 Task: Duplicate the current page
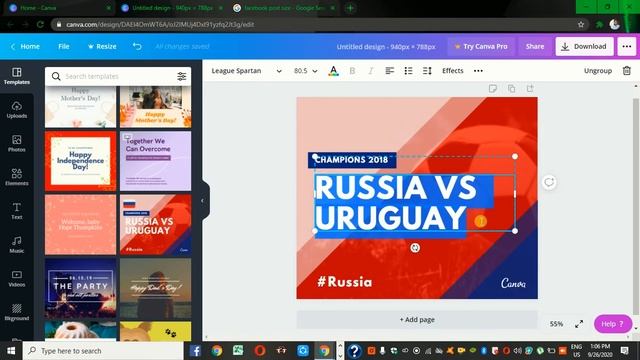point(511,89)
